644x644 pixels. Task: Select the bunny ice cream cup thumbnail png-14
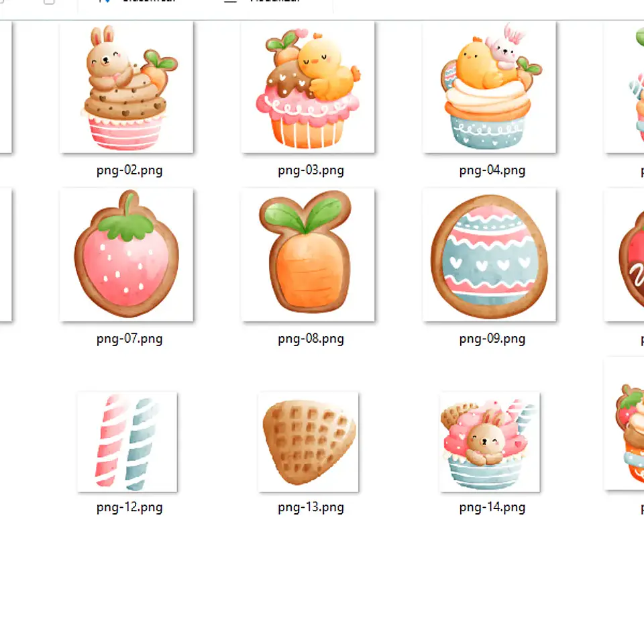point(490,442)
